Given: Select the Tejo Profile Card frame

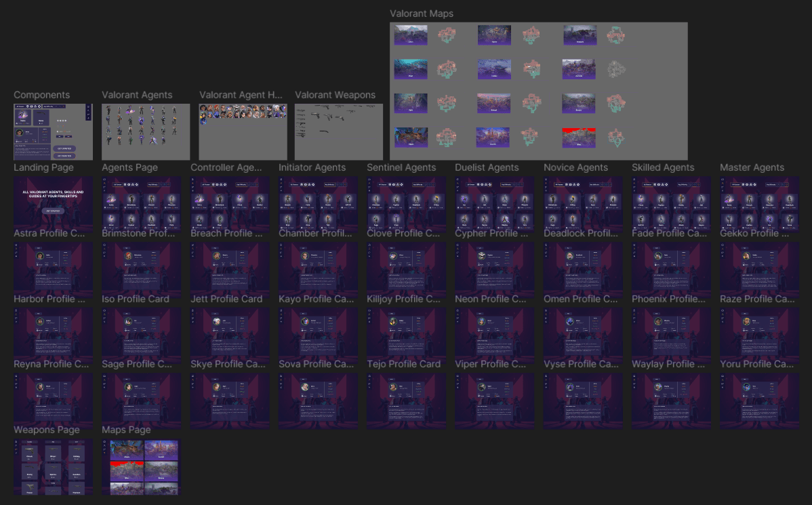Looking at the screenshot, I should [407, 401].
